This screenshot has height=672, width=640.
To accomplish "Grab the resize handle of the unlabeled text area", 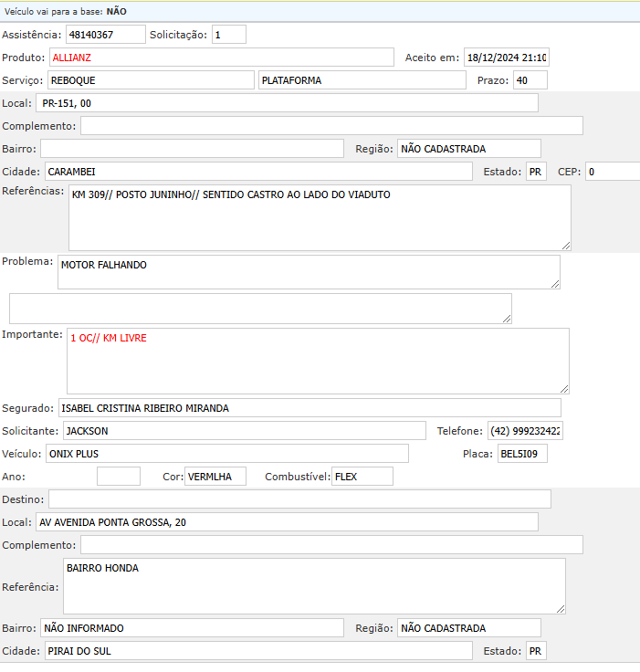I will [507, 319].
